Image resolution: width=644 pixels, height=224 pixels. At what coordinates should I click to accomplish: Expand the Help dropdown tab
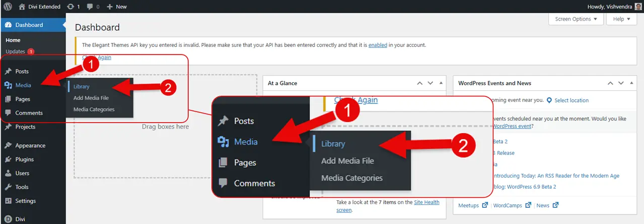622,19
